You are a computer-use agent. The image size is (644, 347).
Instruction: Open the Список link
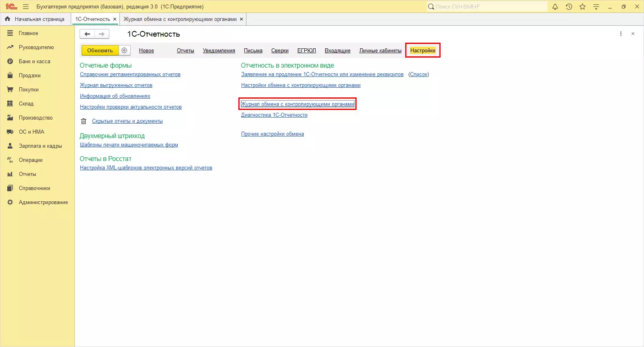(419, 74)
